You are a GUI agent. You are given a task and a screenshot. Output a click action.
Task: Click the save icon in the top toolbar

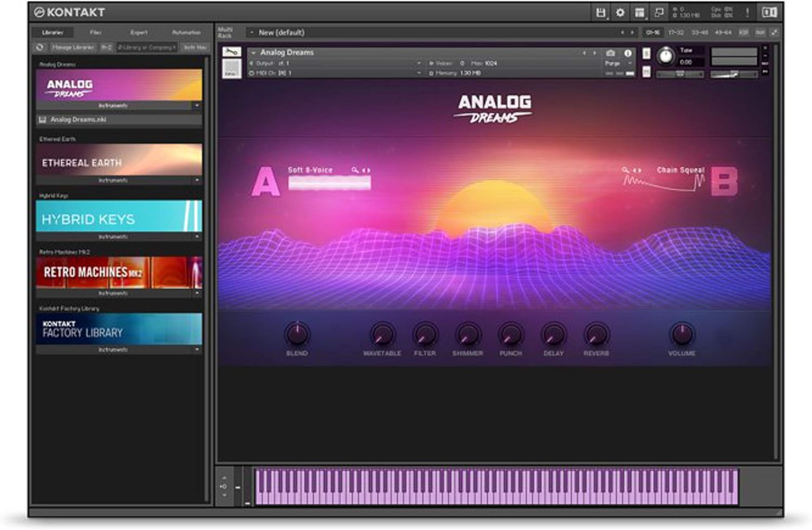pos(602,12)
